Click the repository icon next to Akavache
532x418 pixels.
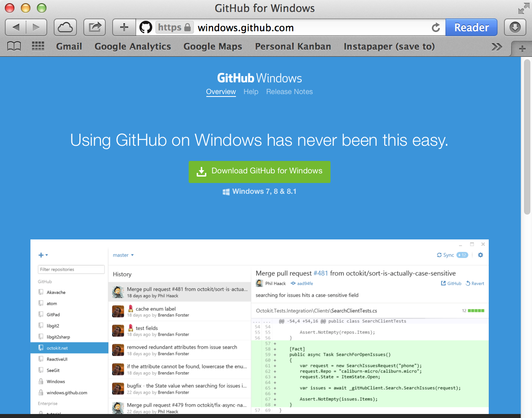coord(41,292)
